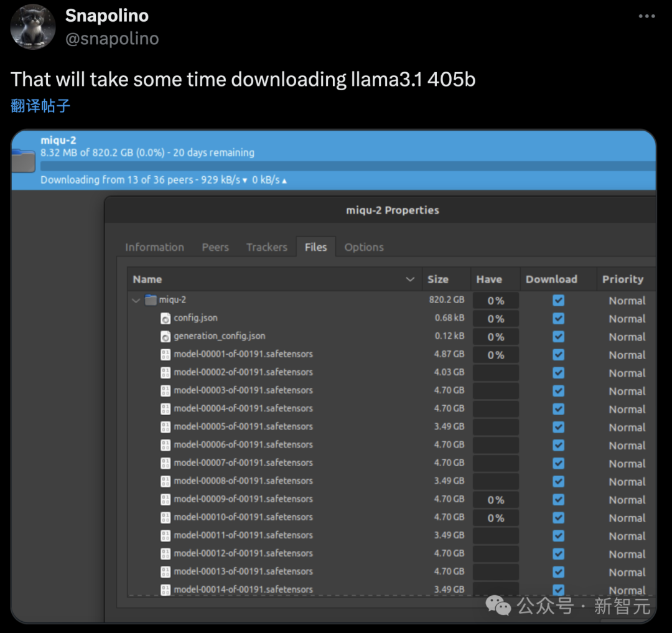Select the miqu-2 torrent folder icon
The image size is (672, 633).
tap(23, 161)
